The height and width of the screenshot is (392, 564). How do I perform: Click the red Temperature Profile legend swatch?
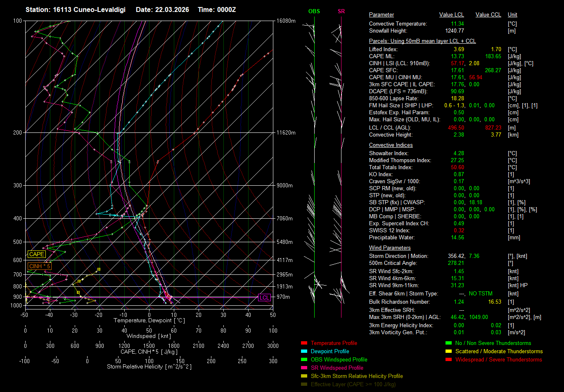304,343
